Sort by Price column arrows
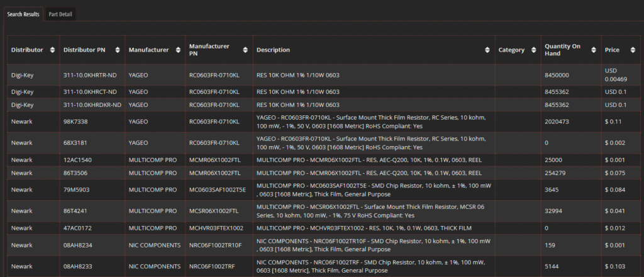Viewport: 644px width, 277px height. coord(633,50)
